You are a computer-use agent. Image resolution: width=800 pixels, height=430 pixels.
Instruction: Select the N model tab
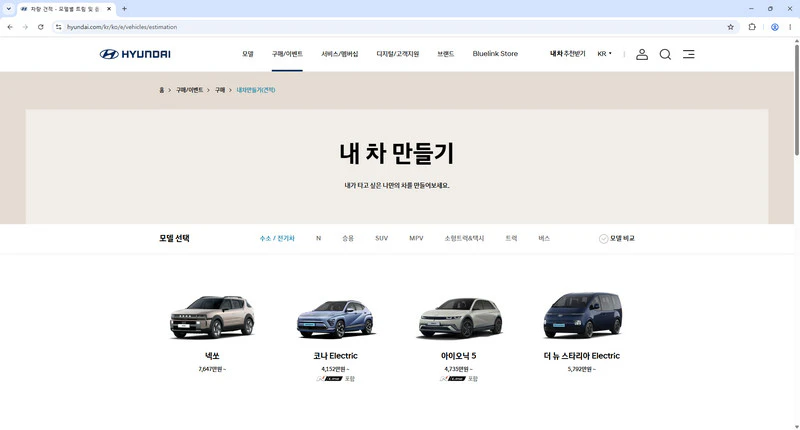coord(318,238)
